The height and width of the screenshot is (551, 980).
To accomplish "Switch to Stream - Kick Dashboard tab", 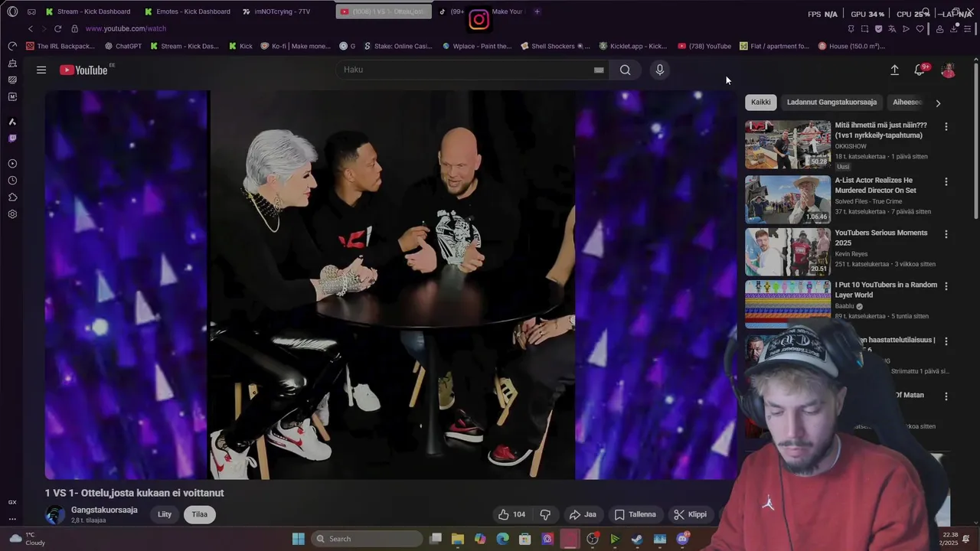I will point(88,11).
